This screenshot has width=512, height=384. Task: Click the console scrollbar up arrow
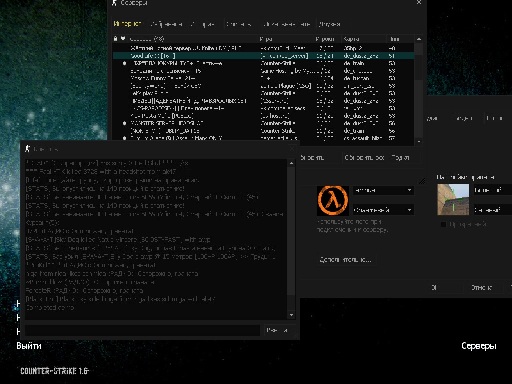(x=291, y=163)
